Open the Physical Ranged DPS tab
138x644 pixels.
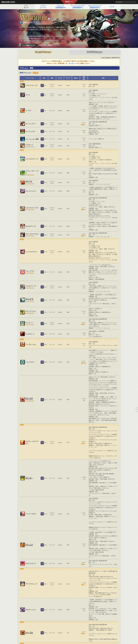(x=78, y=7)
